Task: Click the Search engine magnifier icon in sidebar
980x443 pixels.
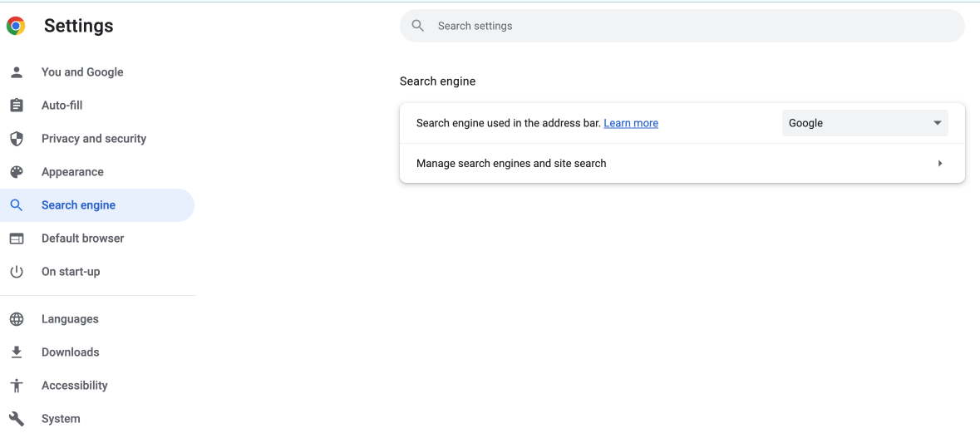Action: point(17,205)
